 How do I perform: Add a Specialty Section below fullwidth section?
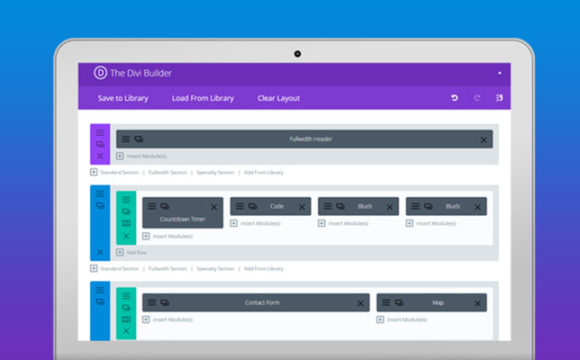point(215,172)
